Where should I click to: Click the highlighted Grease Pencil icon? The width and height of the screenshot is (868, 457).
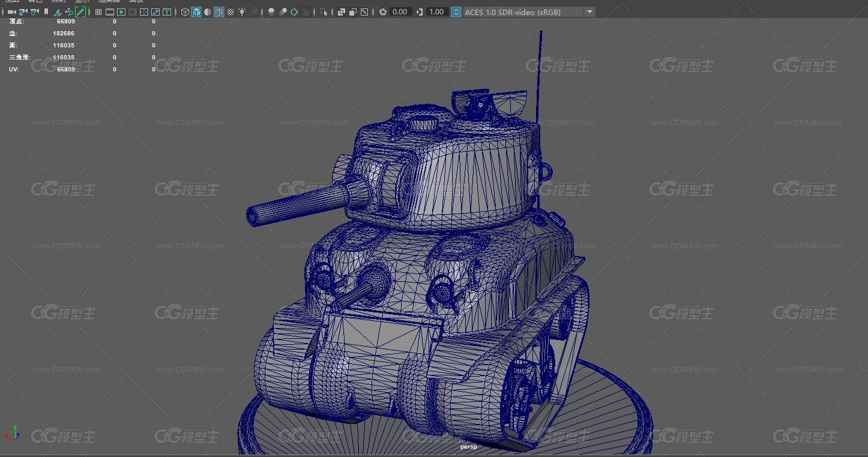coord(80,12)
